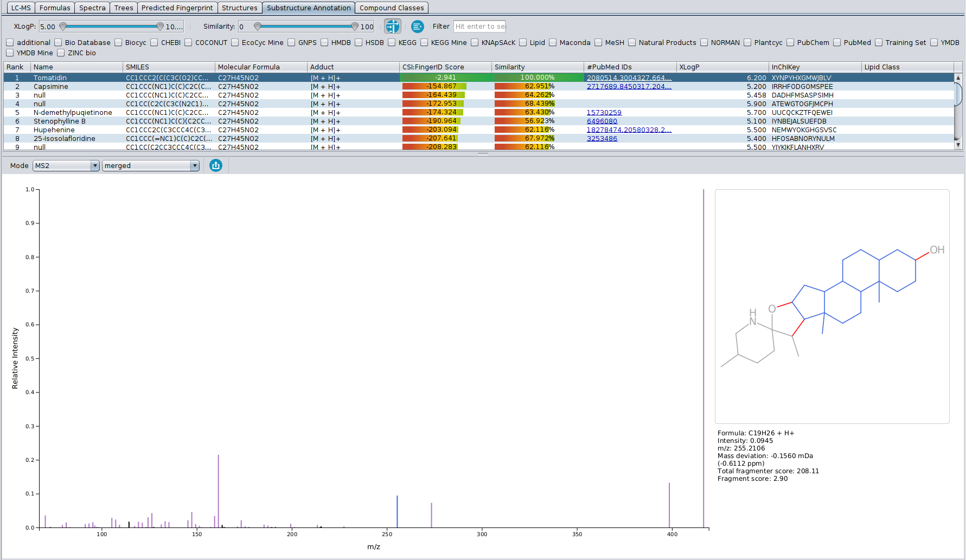Click the XLogP minimum value field 5.00

[x=48, y=27]
